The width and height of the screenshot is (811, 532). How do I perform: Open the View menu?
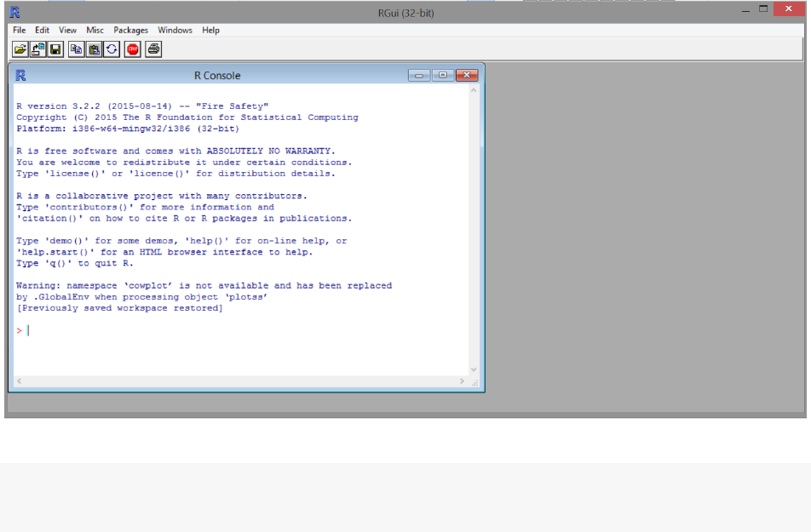tap(67, 30)
